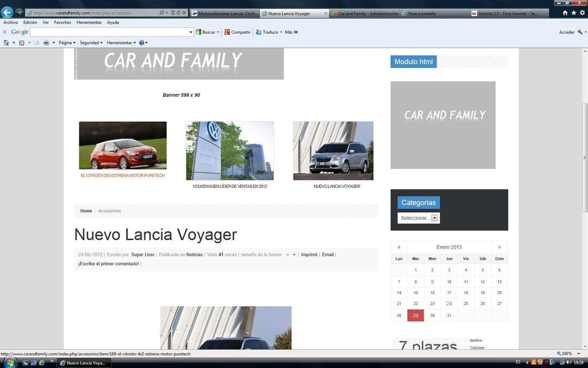Open the Google search box dropdown arrow
588x368 pixels.
[190, 32]
